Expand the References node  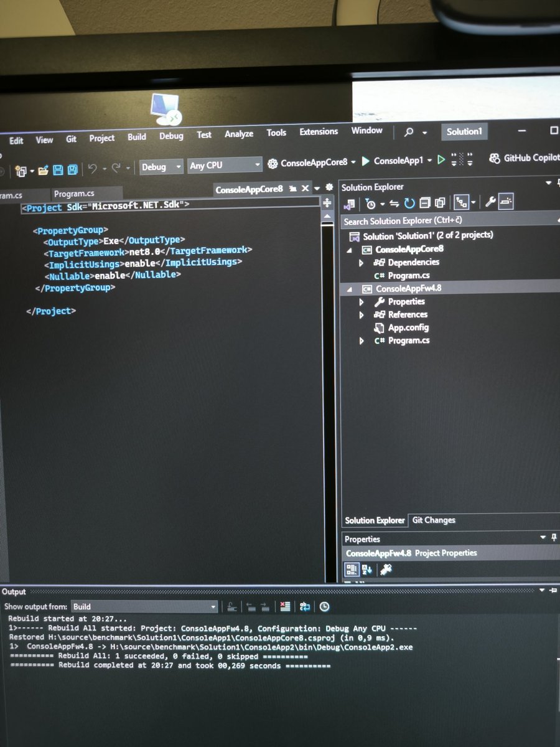[x=362, y=315]
